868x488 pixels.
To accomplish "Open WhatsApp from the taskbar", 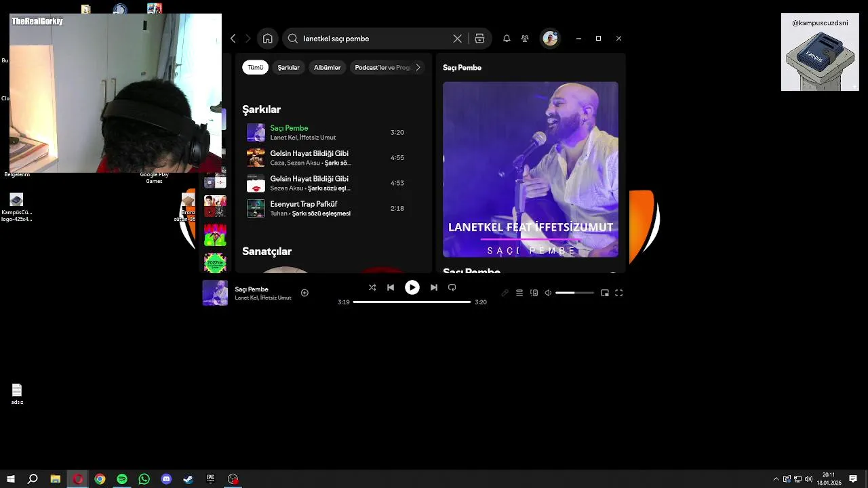I will click(144, 479).
